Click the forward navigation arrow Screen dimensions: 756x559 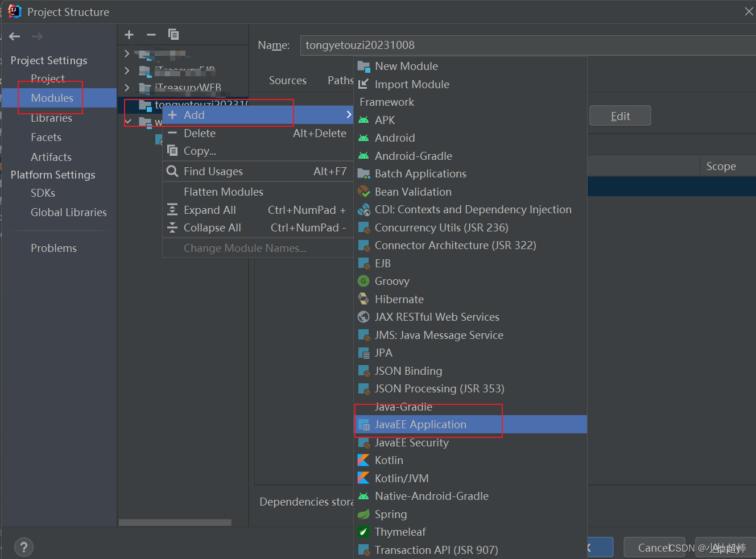(x=37, y=36)
